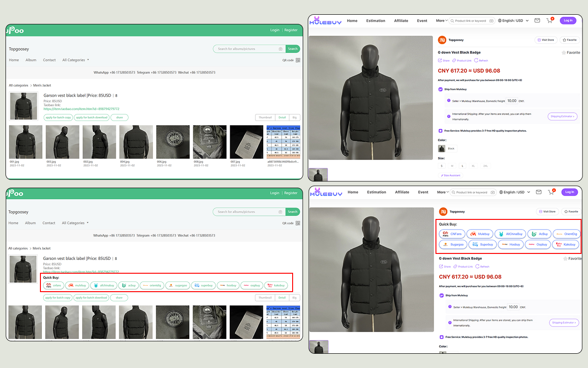Choose oopbuy in Yupoo Quick Buy row
The image size is (588, 368).
click(x=252, y=285)
